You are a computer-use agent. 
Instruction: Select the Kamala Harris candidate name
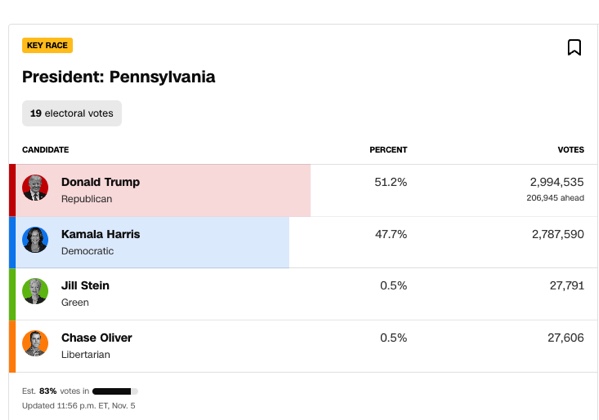click(100, 234)
